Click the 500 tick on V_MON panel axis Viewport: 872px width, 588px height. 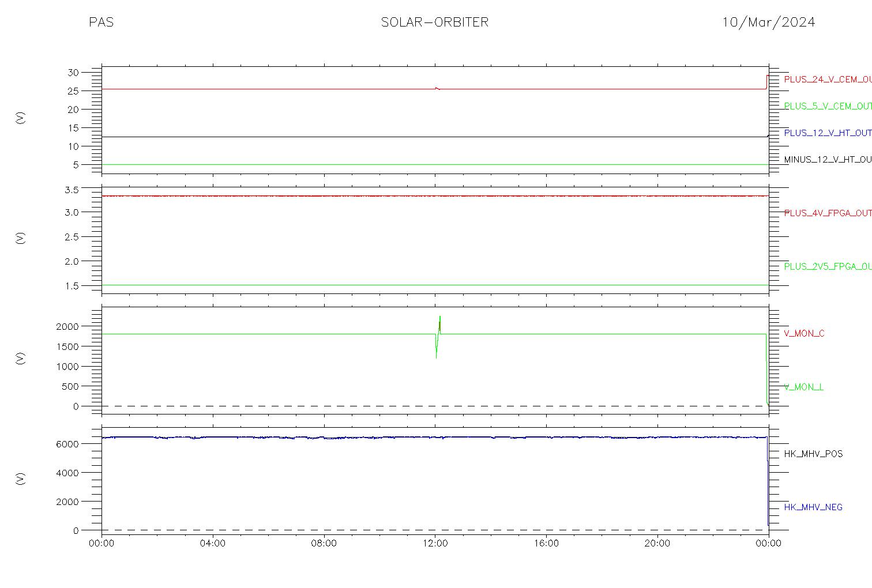pos(70,387)
